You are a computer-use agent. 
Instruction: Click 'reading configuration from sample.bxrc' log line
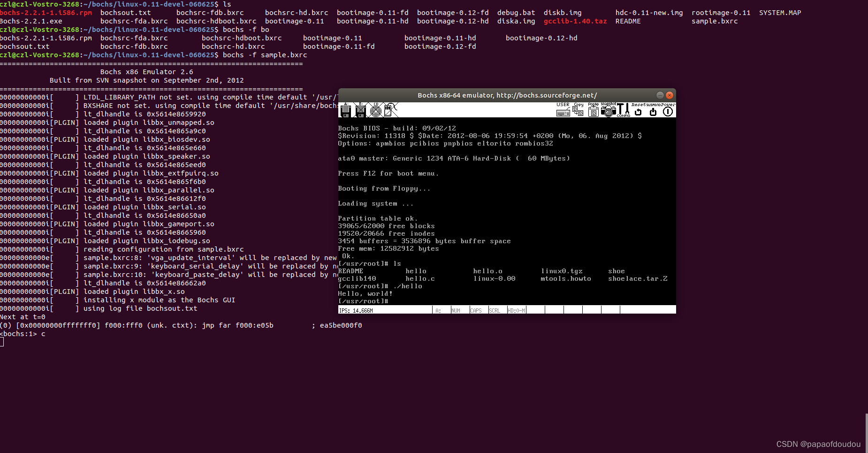tap(164, 249)
